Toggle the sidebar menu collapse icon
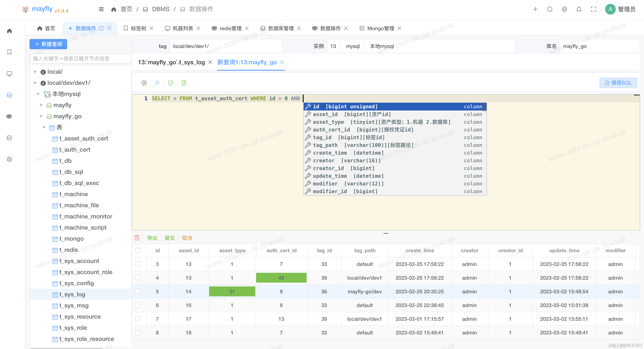Image resolution: width=644 pixels, height=349 pixels. pyautogui.click(x=101, y=9)
